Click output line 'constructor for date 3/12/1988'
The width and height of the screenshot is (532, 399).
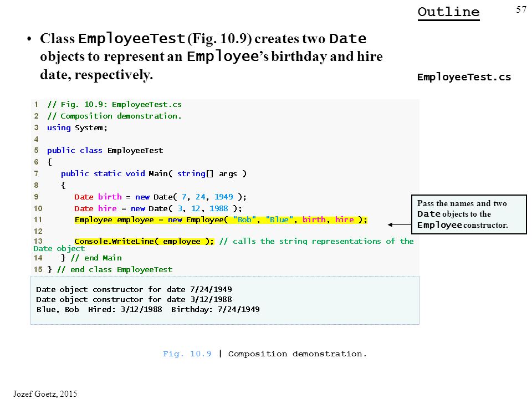tap(134, 299)
